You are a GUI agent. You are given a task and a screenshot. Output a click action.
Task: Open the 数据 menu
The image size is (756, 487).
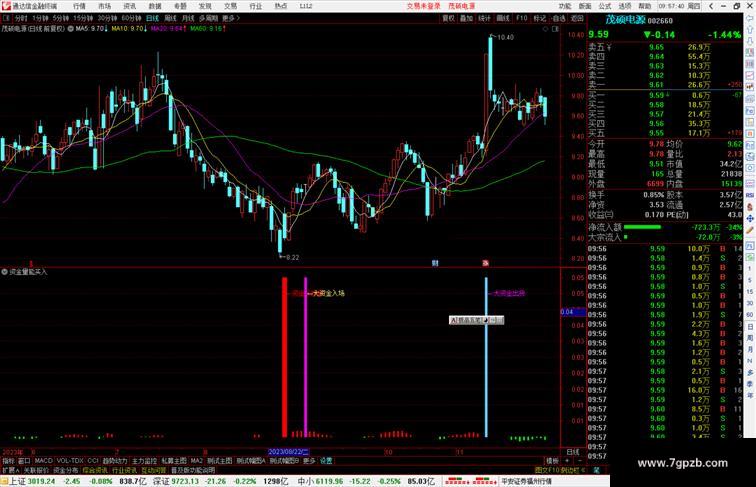[155, 6]
